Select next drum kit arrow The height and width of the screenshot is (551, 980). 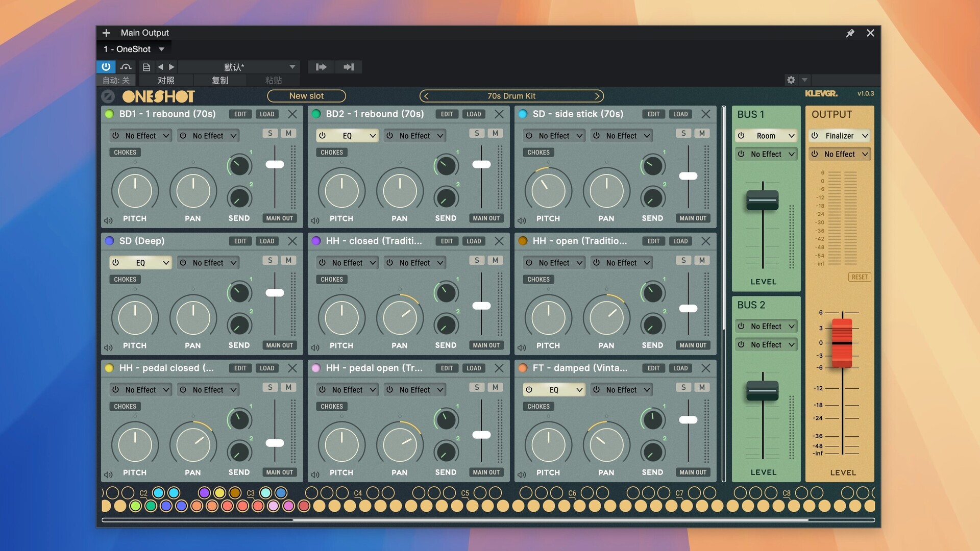[597, 96]
